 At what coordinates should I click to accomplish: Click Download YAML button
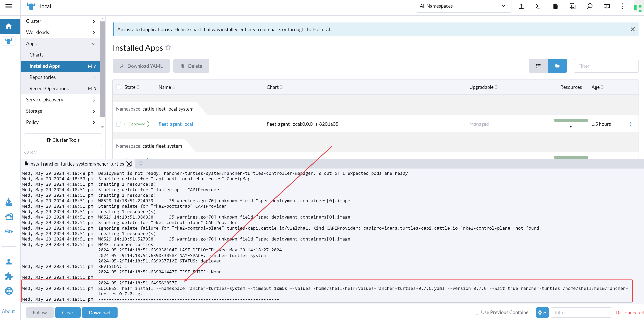[x=141, y=66]
